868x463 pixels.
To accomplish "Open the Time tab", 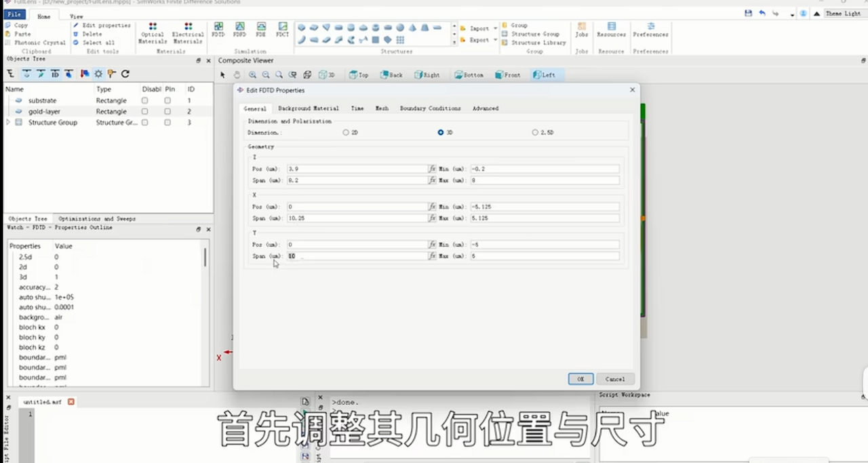I will pos(357,108).
